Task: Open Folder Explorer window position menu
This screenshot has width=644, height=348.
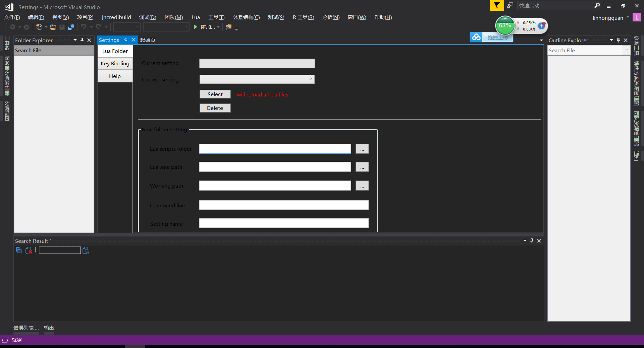Action: (75, 40)
